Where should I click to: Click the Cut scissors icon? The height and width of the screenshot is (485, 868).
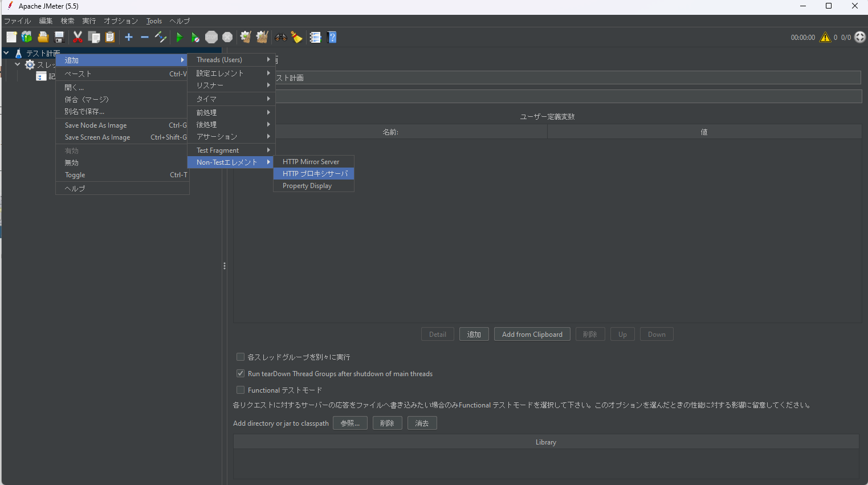tap(78, 37)
